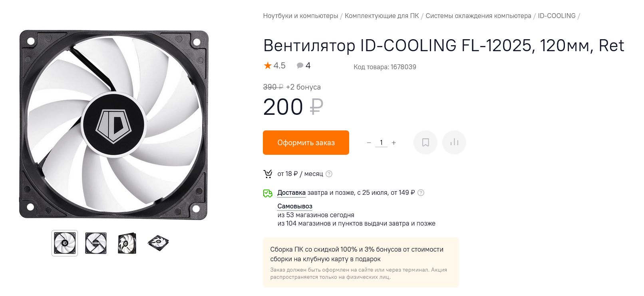644x296 pixels.
Task: Select the fourth fan thumbnail (flat view)
Action: click(x=158, y=243)
